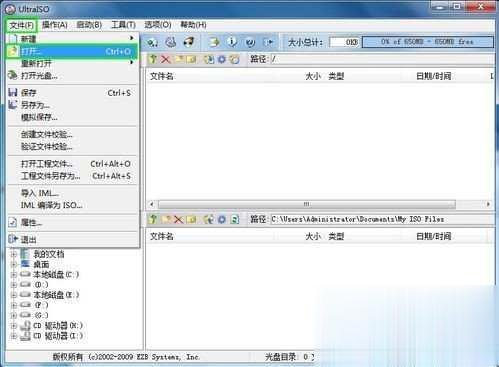Click the icon beside 属性
Image resolution: width=499 pixels, height=367 pixels.
tap(13, 222)
